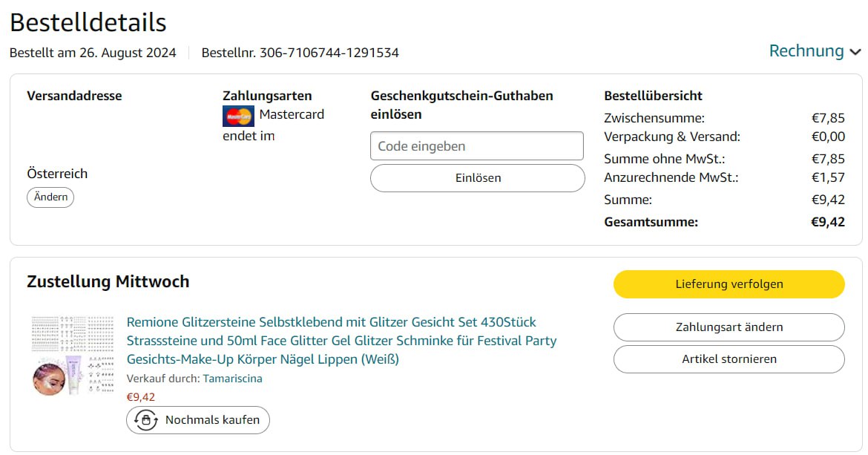
Task: Open the Remione glitter product thumbnail
Action: click(72, 355)
